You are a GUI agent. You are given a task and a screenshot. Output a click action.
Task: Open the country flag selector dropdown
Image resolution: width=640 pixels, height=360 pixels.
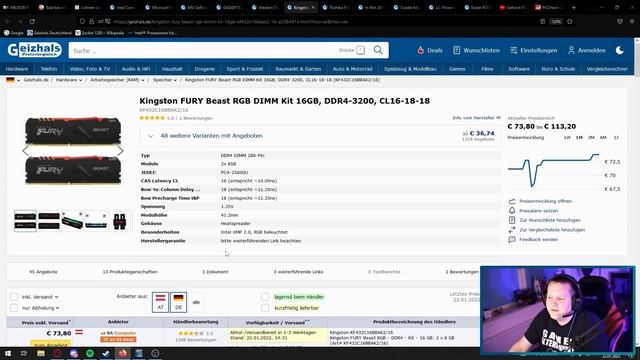coord(13,80)
